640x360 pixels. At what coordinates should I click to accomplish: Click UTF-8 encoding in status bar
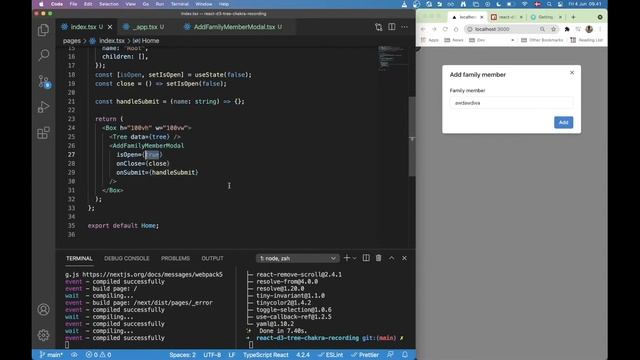(x=212, y=355)
